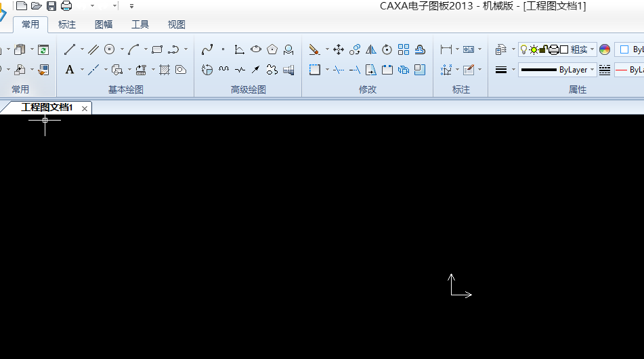
Task: Select the Erase/delete tool
Action: point(314,49)
